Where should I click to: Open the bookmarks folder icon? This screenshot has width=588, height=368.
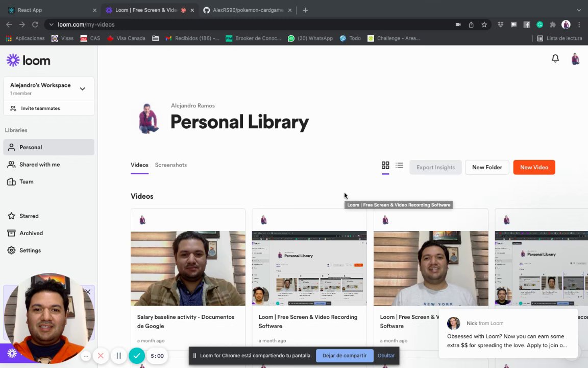(x=155, y=38)
